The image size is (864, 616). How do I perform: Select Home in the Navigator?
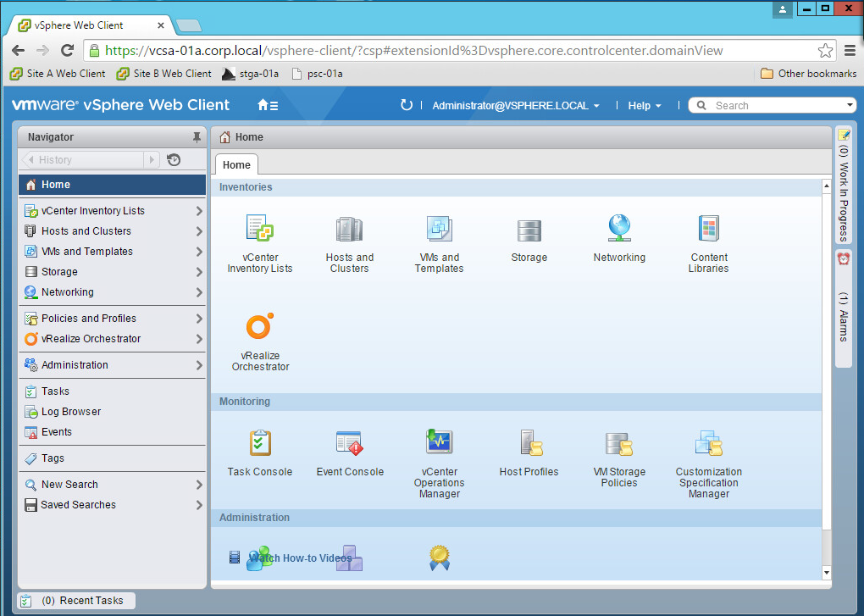(113, 185)
